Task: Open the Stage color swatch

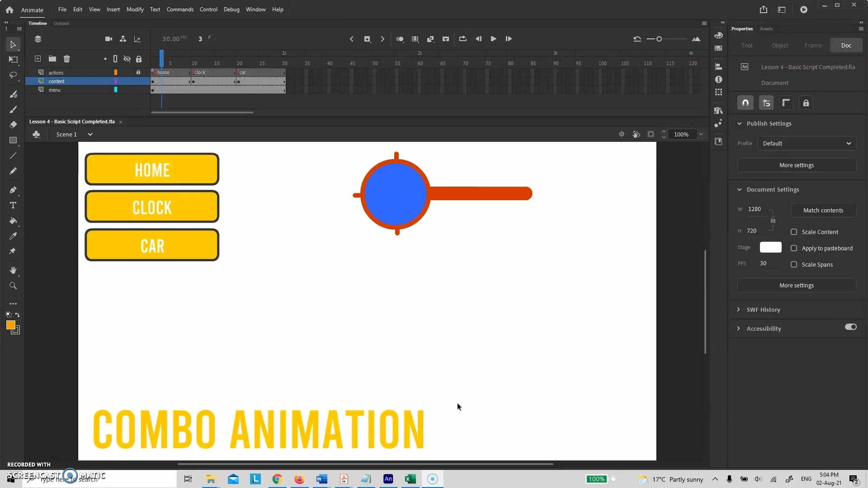Action: point(770,247)
